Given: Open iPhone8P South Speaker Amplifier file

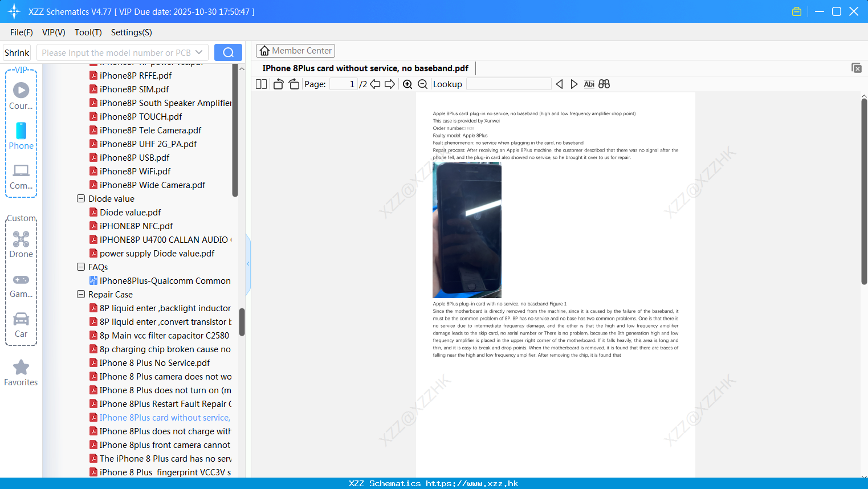Looking at the screenshot, I should point(165,103).
